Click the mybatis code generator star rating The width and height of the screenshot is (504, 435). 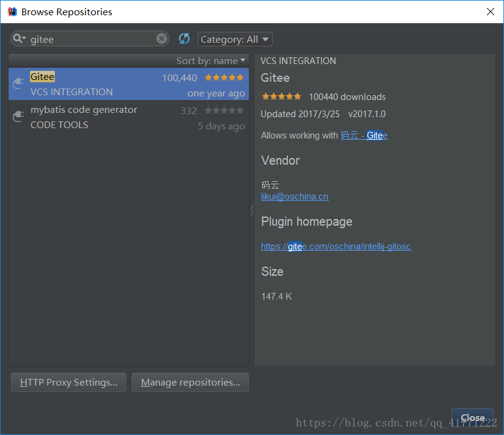(x=225, y=110)
